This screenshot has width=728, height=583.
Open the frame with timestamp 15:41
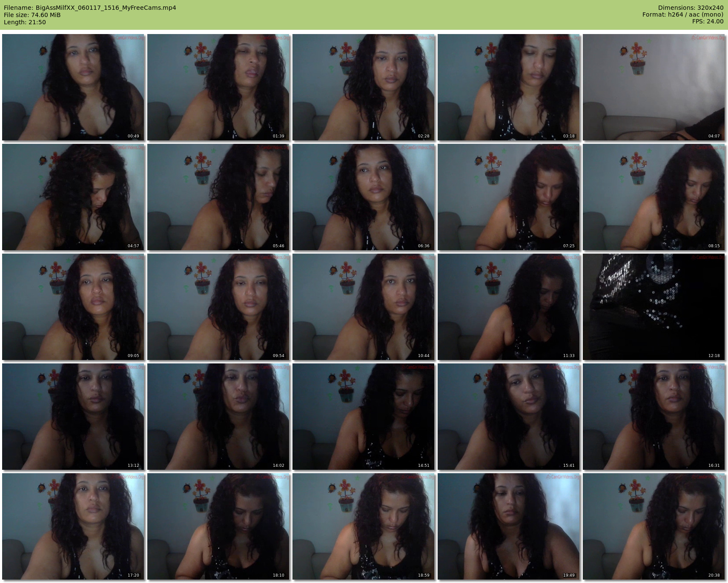[509, 417]
